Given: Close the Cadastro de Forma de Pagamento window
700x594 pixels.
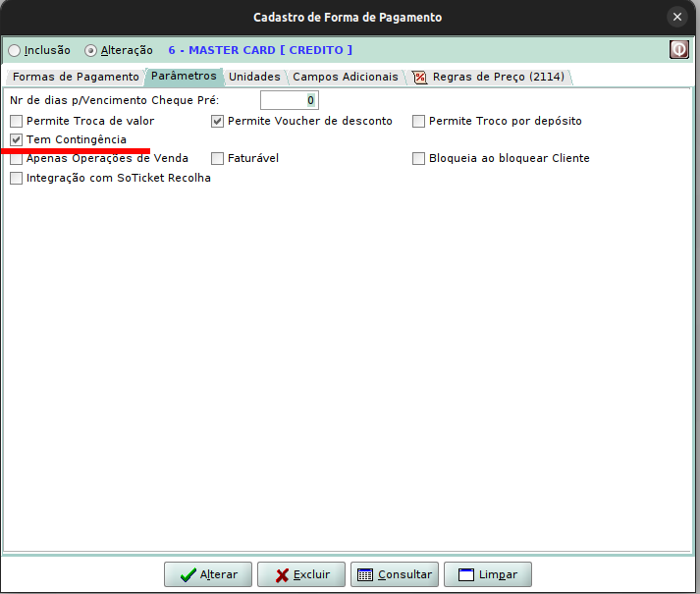Looking at the screenshot, I should pos(676,17).
